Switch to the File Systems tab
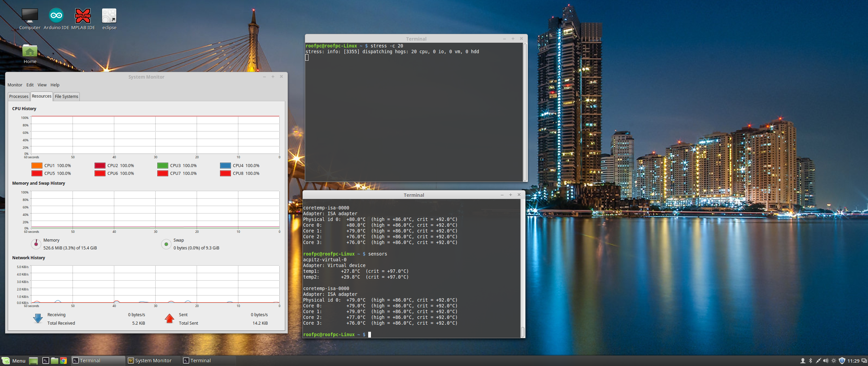This screenshot has width=868, height=366. pos(66,97)
